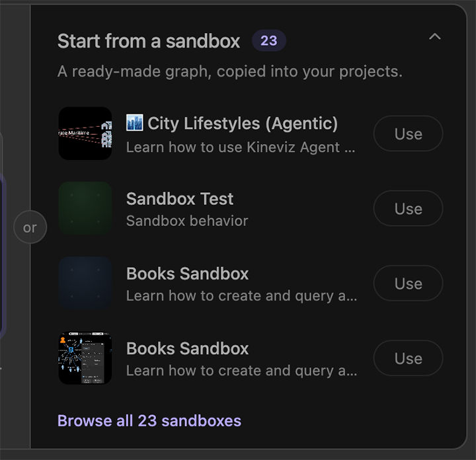The image size is (476, 460).
Task: Open the dark green Sandbox Test thumbnail
Action: (85, 208)
